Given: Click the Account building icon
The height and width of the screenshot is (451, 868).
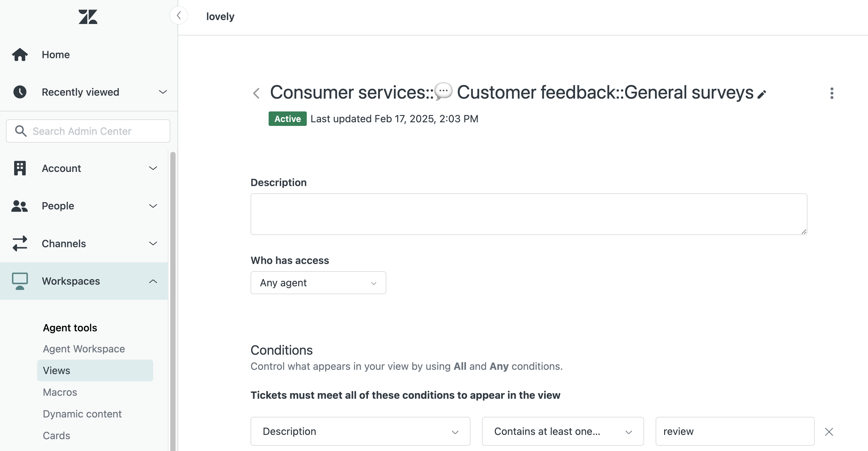Looking at the screenshot, I should click(x=20, y=168).
